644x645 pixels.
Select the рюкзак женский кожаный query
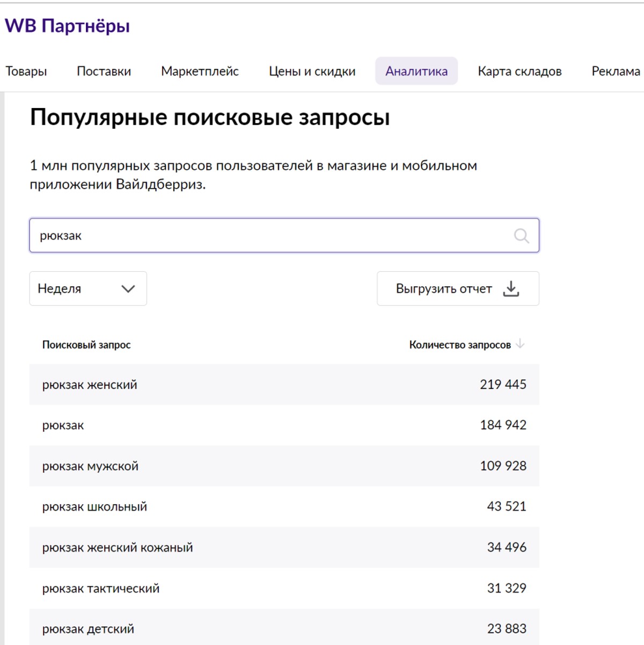284,547
